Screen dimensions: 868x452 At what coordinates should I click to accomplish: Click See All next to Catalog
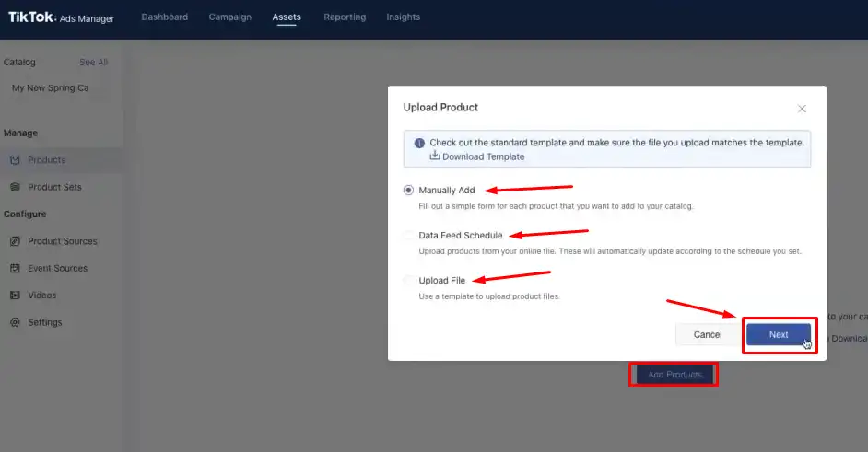tap(94, 62)
